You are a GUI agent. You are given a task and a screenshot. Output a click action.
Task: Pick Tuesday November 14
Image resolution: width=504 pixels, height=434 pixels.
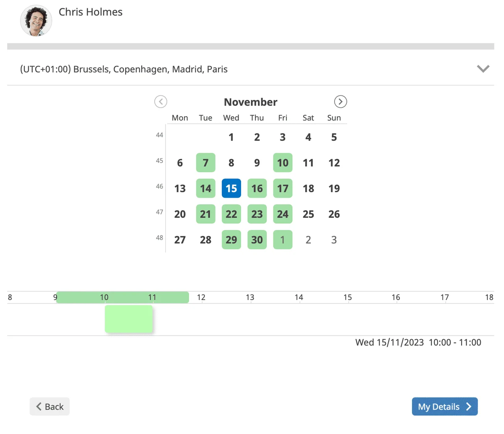click(x=205, y=188)
